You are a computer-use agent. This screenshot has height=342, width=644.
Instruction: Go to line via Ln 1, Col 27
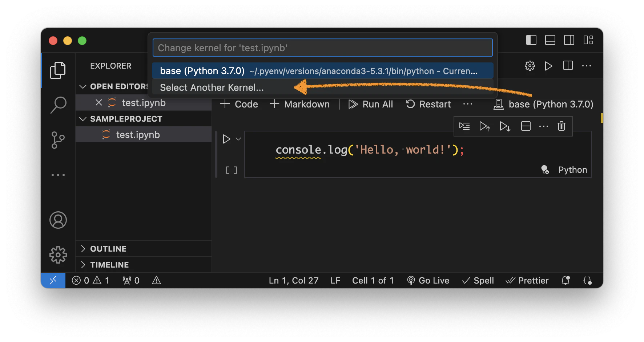pyautogui.click(x=294, y=280)
